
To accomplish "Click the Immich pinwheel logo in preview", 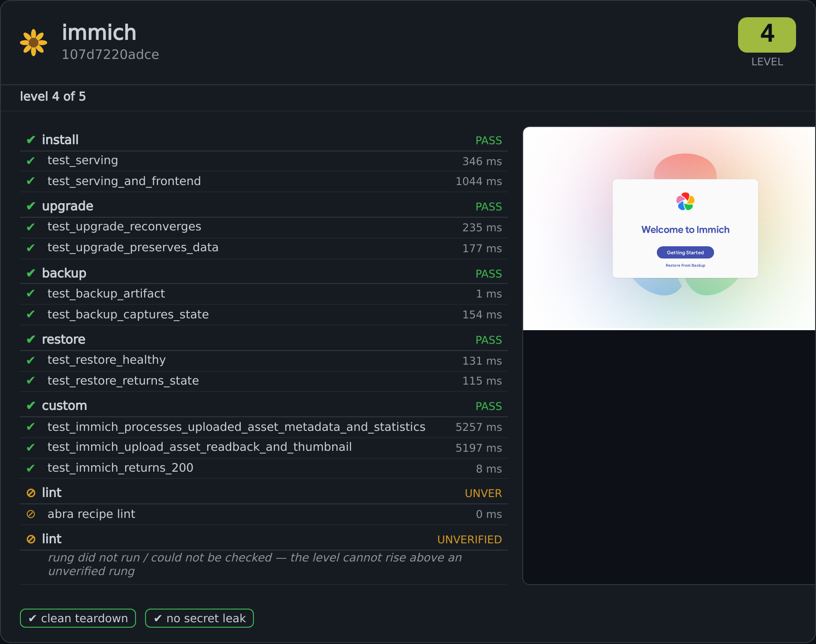I will pyautogui.click(x=685, y=201).
